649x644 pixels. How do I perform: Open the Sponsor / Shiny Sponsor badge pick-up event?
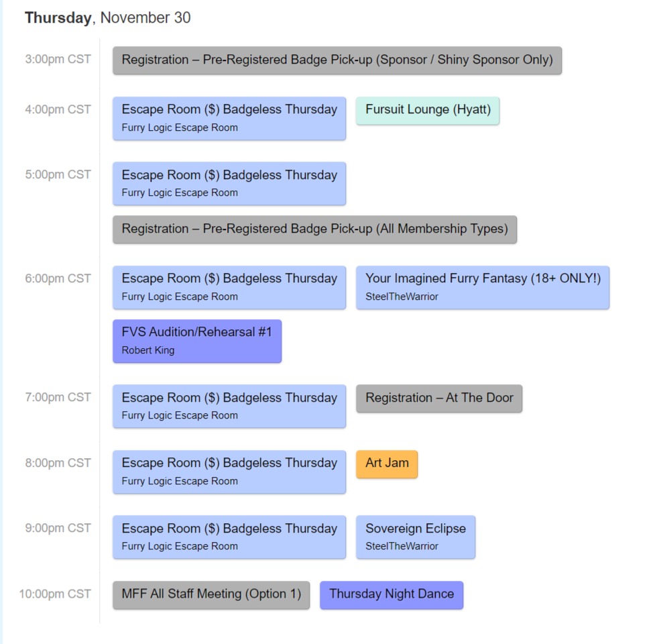click(337, 60)
